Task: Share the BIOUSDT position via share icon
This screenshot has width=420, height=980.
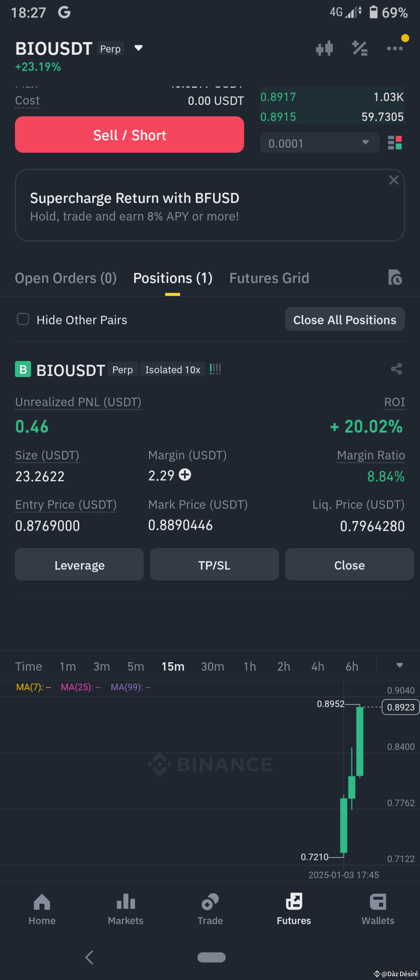Action: (x=396, y=369)
